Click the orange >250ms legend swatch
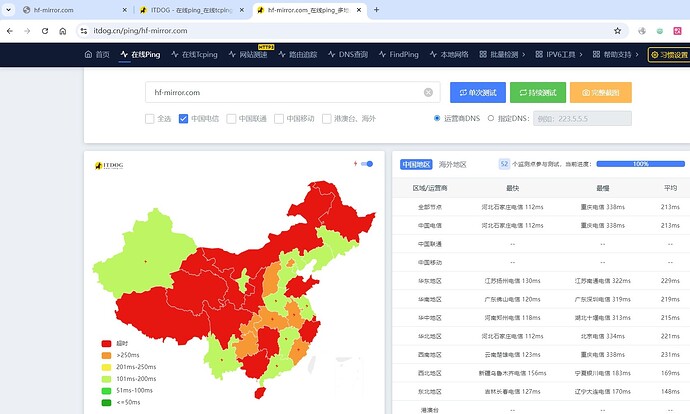 click(x=106, y=355)
